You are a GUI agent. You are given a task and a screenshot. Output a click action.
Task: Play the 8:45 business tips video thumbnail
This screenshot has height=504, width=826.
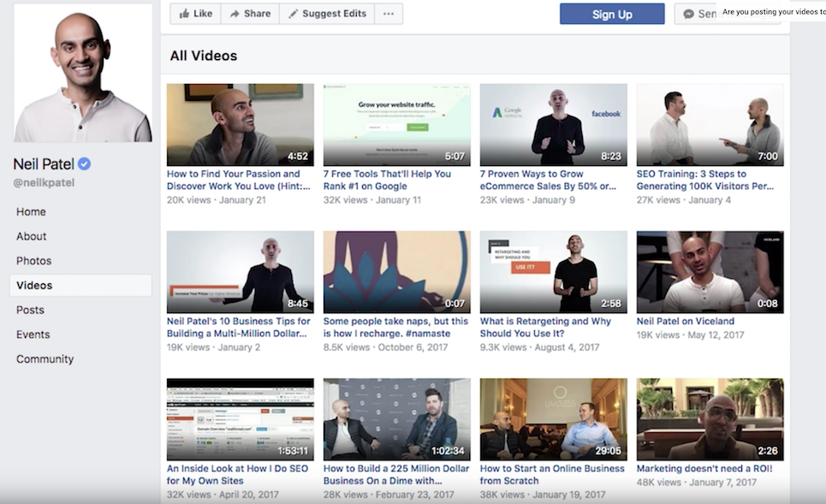click(241, 272)
